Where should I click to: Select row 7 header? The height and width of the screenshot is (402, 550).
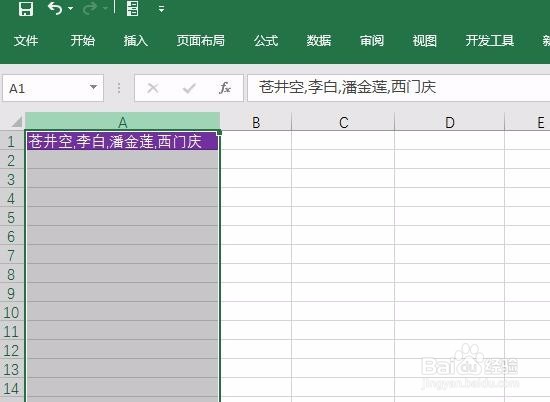click(11, 255)
